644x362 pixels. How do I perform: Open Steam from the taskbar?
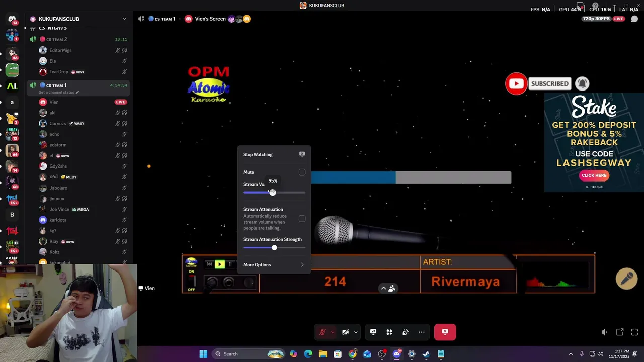(x=426, y=354)
